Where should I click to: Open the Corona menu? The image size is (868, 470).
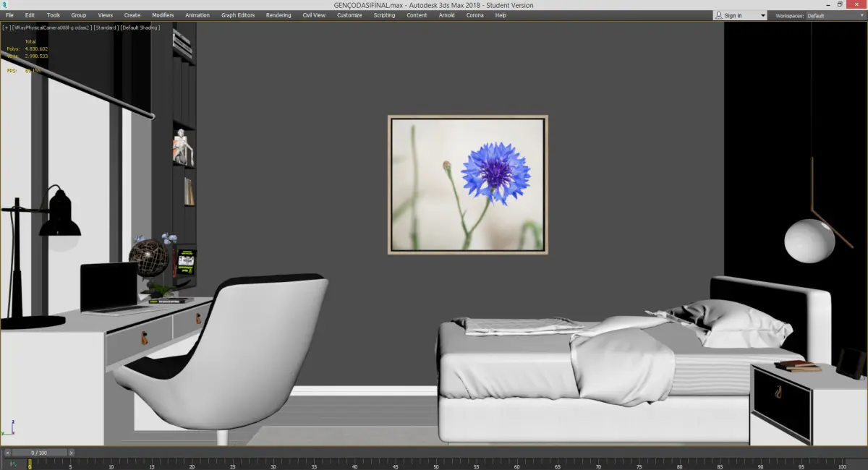[475, 15]
